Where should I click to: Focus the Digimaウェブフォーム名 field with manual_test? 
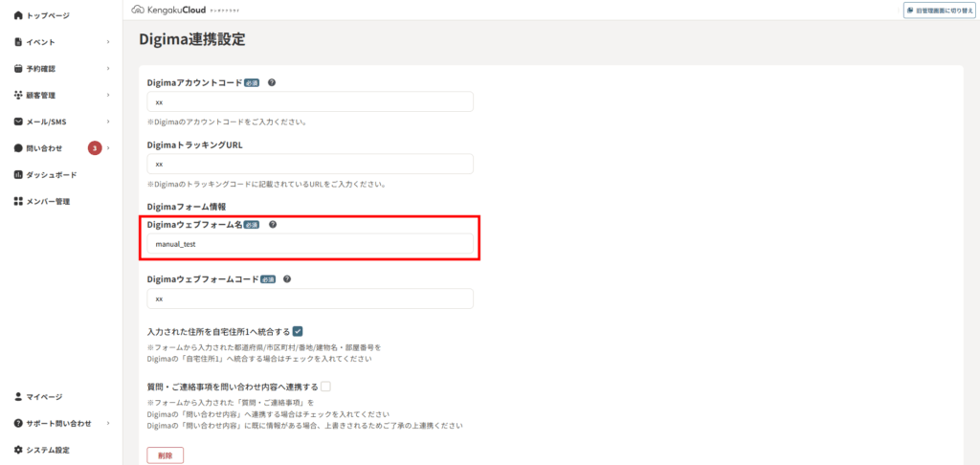310,244
